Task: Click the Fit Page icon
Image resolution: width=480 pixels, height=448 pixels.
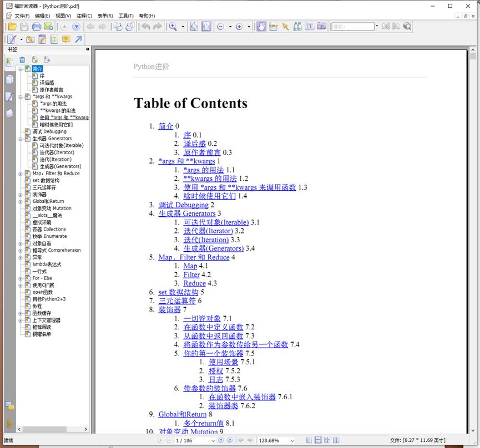Action: pos(194,27)
